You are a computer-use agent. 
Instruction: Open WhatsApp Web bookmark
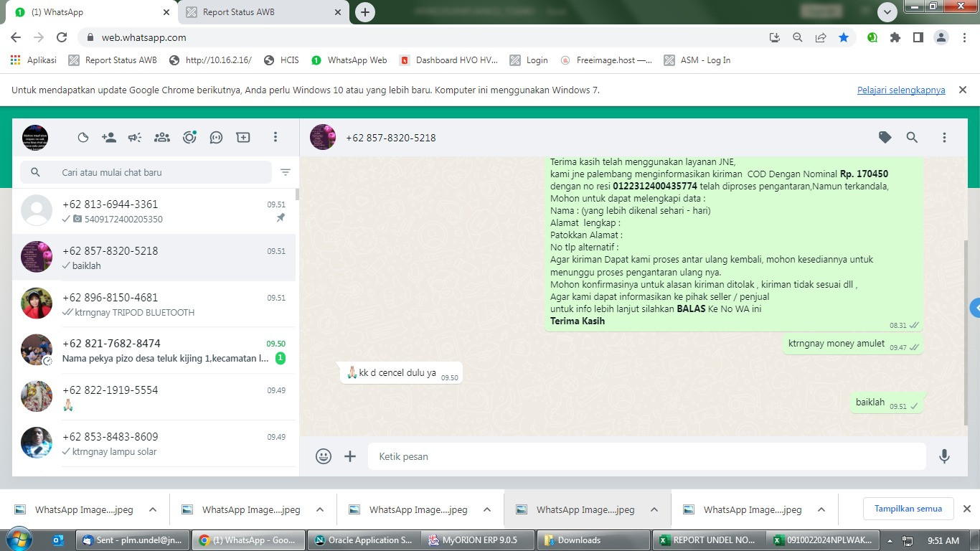coord(349,60)
